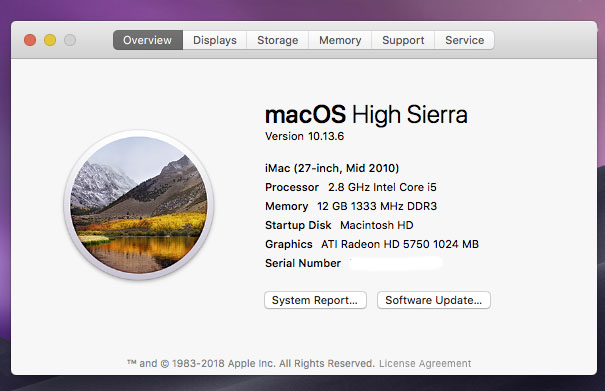
Task: Click the System Report... button
Action: [x=315, y=300]
